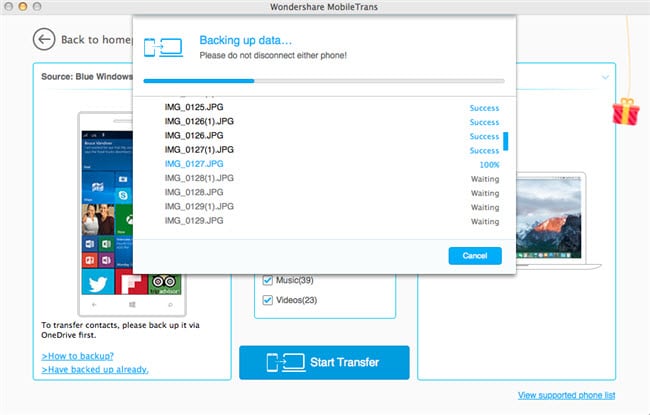The height and width of the screenshot is (415, 650).
Task: Open View supported phone list link
Action: point(566,395)
